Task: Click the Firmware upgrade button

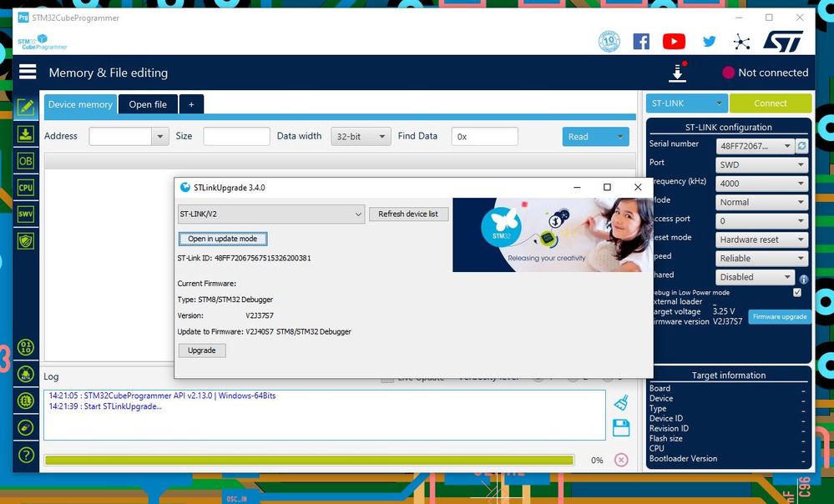Action: 780,316
